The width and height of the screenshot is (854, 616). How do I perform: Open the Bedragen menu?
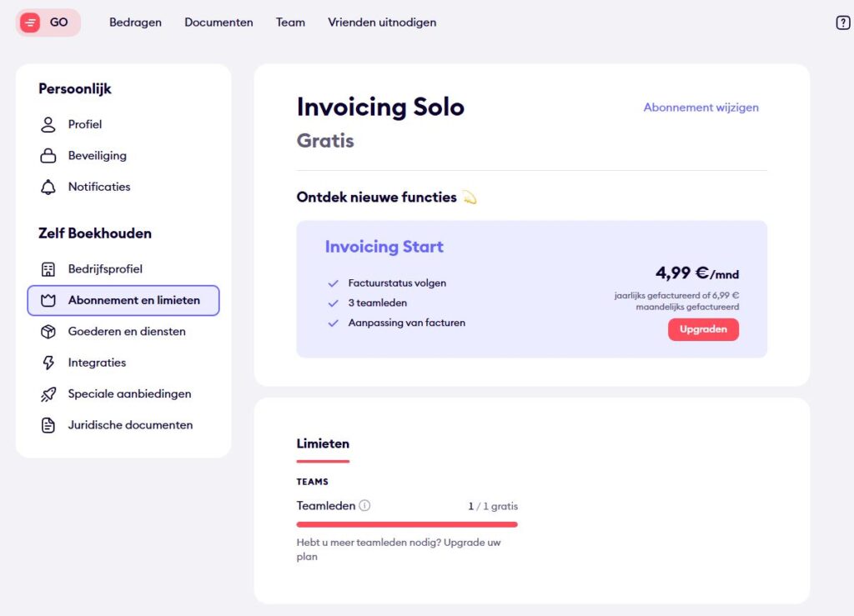click(x=135, y=23)
